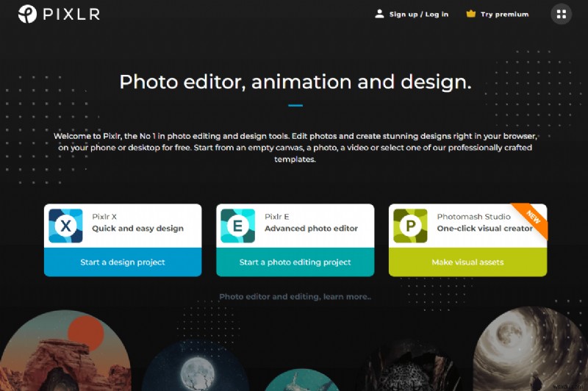Click the Pixlr E app icon
The height and width of the screenshot is (391, 588).
[237, 226]
